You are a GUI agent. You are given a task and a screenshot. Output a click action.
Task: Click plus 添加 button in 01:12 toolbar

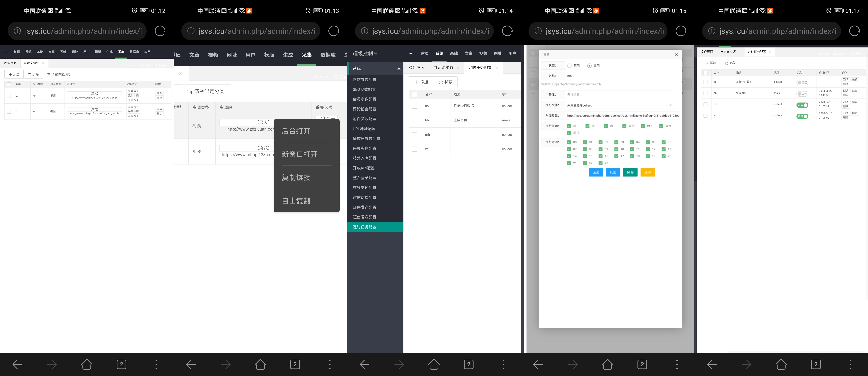pyautogui.click(x=14, y=74)
